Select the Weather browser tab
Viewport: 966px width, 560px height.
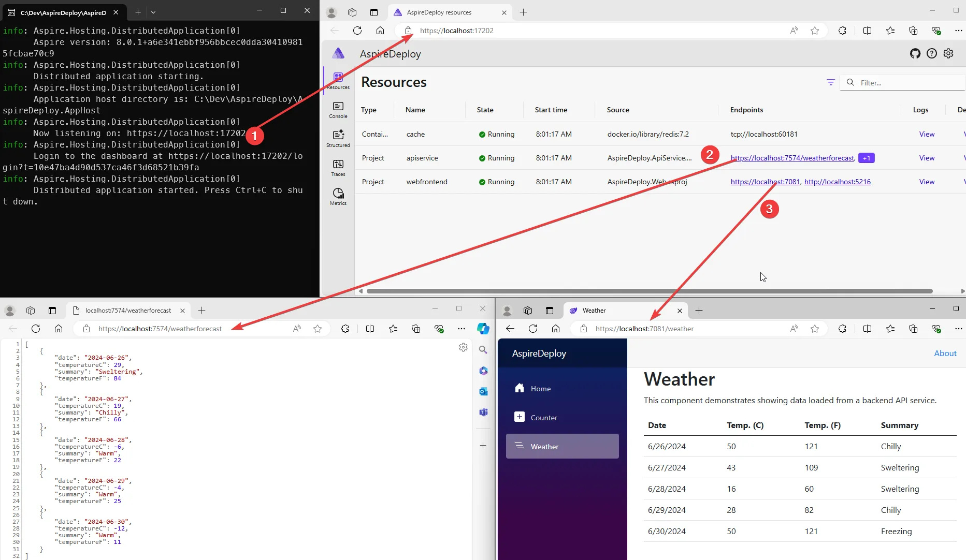click(x=625, y=311)
